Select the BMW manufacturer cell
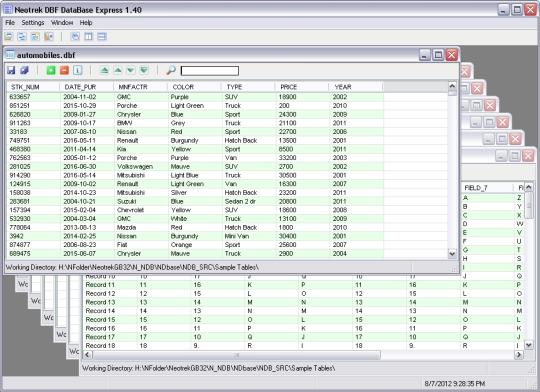This screenshot has width=540, height=392. pyautogui.click(x=141, y=123)
